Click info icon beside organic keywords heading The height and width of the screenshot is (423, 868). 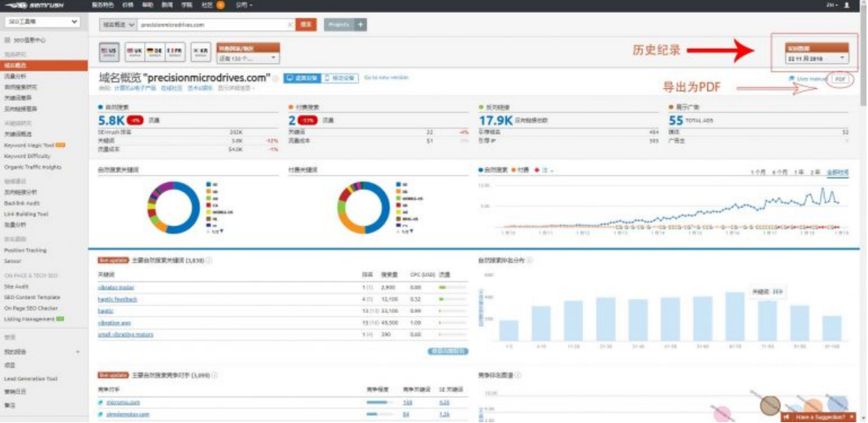pyautogui.click(x=209, y=260)
